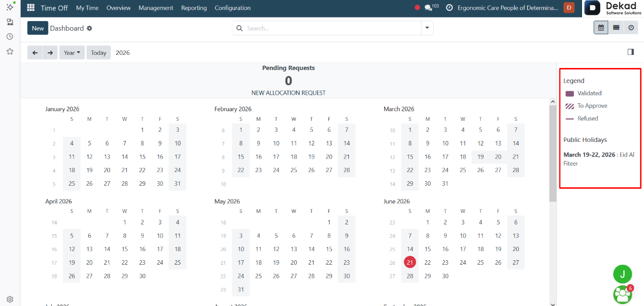Switch to list view
The width and height of the screenshot is (644, 306).
[616, 28]
